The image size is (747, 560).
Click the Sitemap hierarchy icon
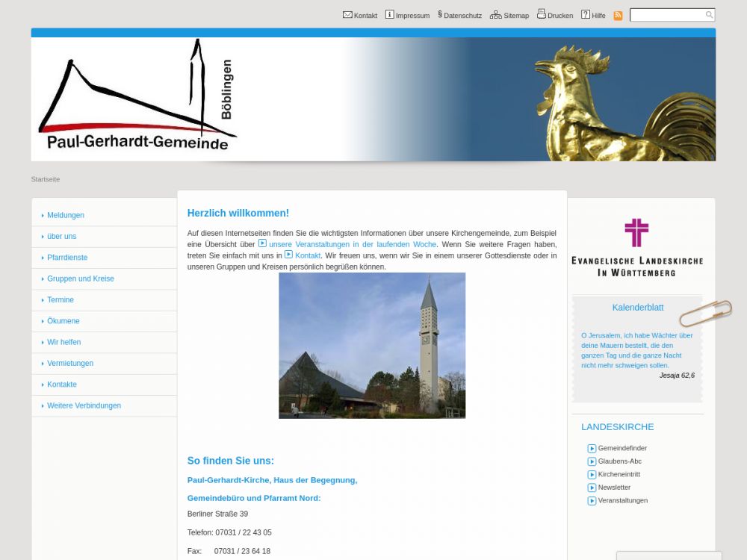tap(495, 14)
